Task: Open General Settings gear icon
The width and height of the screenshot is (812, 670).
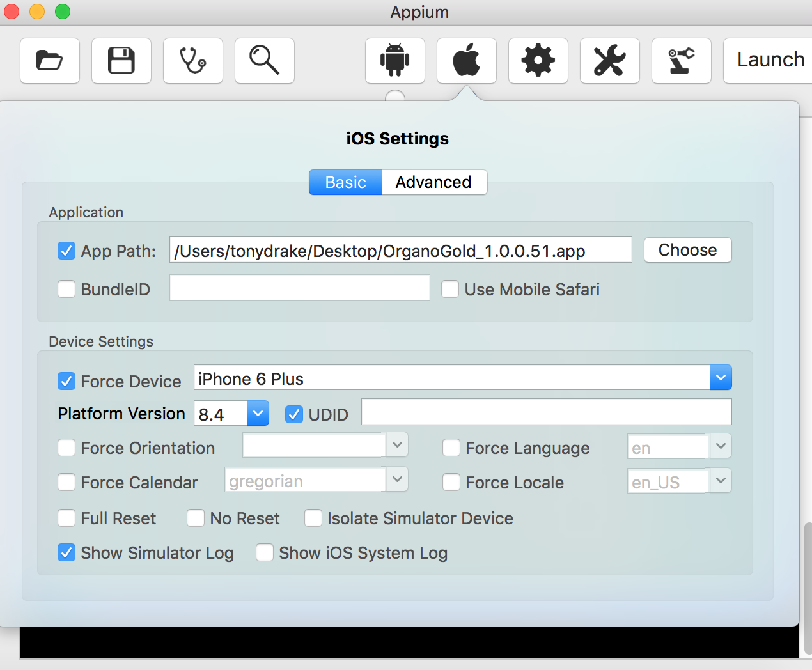Action: pyautogui.click(x=538, y=61)
